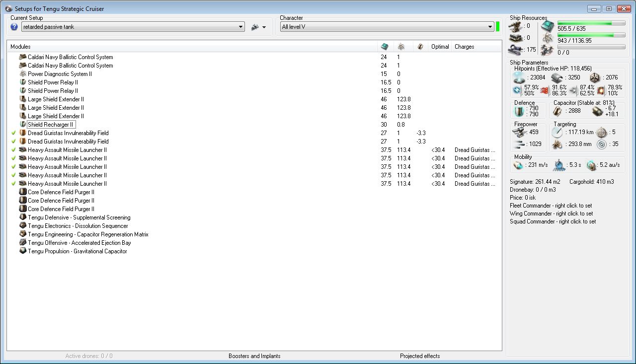Open the Character dropdown showing All level V
Image resolution: width=636 pixels, height=364 pixels.
coord(387,27)
